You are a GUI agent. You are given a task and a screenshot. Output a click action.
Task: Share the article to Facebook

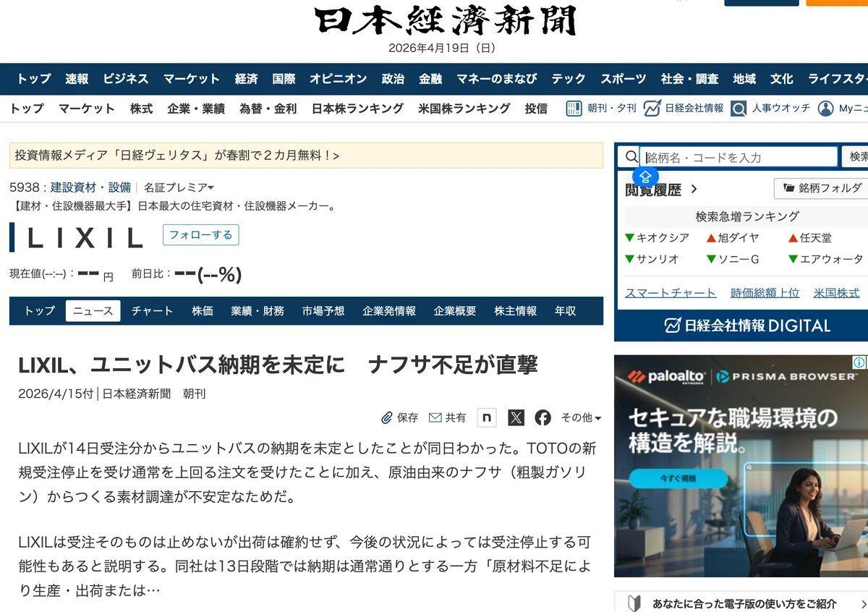(543, 417)
